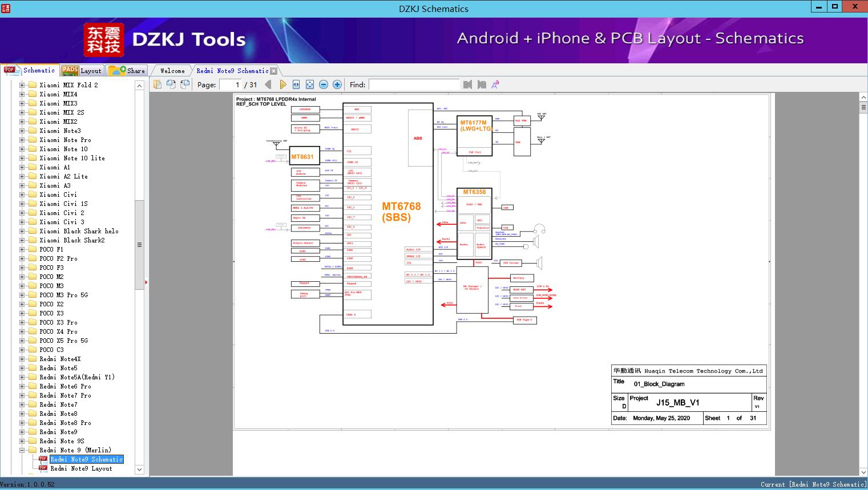Click the tree panel scrollbar down arrow

click(139, 469)
